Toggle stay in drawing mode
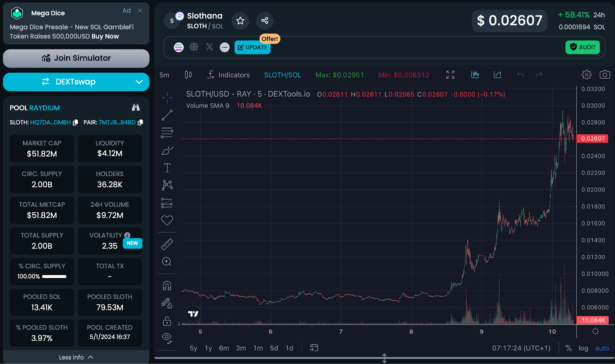The height and width of the screenshot is (364, 615). (x=167, y=303)
